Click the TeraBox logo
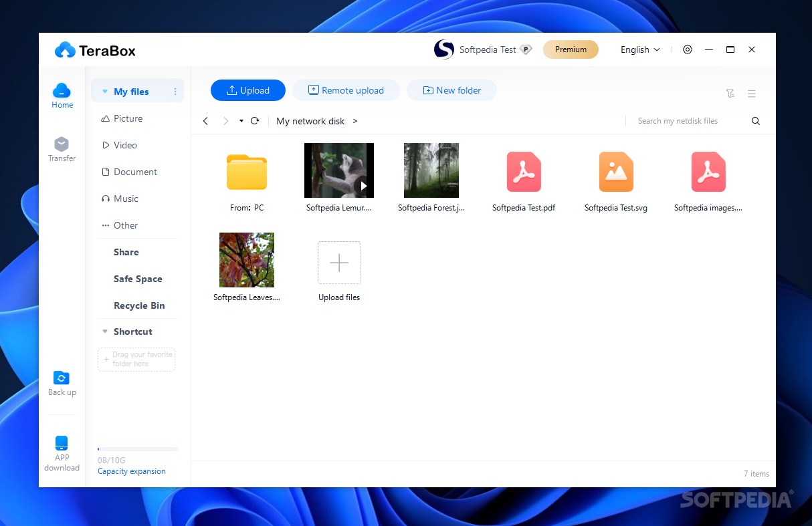812x526 pixels. click(x=95, y=50)
